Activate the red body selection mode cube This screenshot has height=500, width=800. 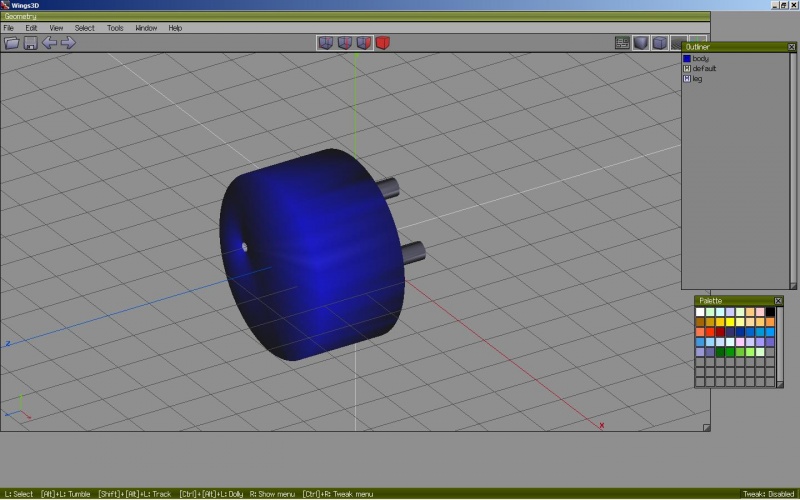(x=382, y=43)
